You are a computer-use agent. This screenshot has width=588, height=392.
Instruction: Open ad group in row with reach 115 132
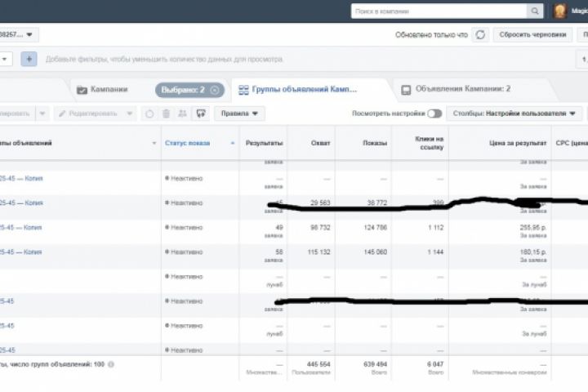[x=21, y=252]
